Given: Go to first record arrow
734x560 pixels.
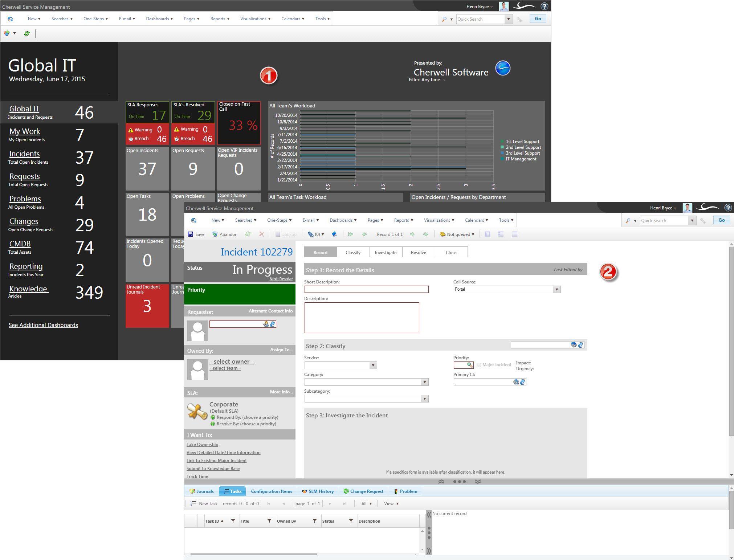Looking at the screenshot, I should tap(351, 234).
